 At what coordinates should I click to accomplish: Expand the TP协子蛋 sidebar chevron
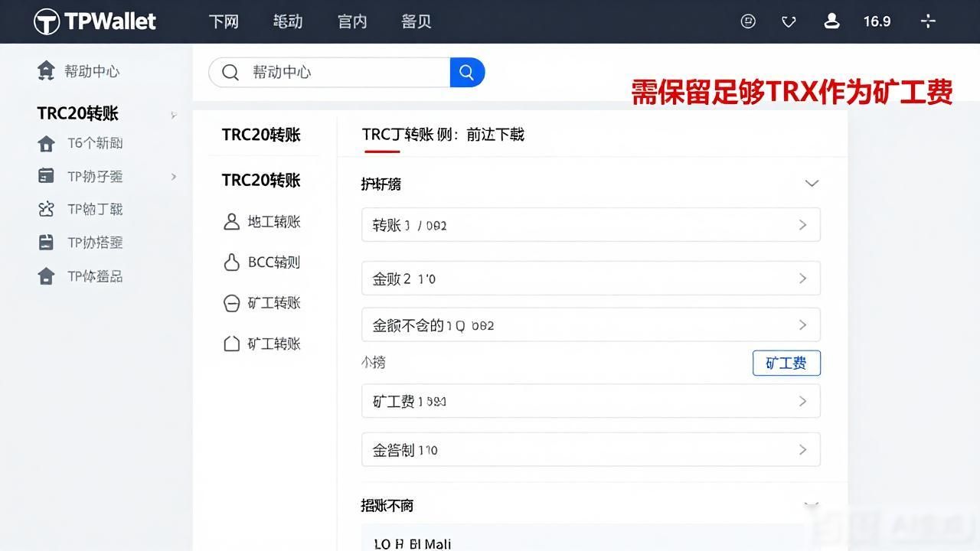pyautogui.click(x=174, y=177)
